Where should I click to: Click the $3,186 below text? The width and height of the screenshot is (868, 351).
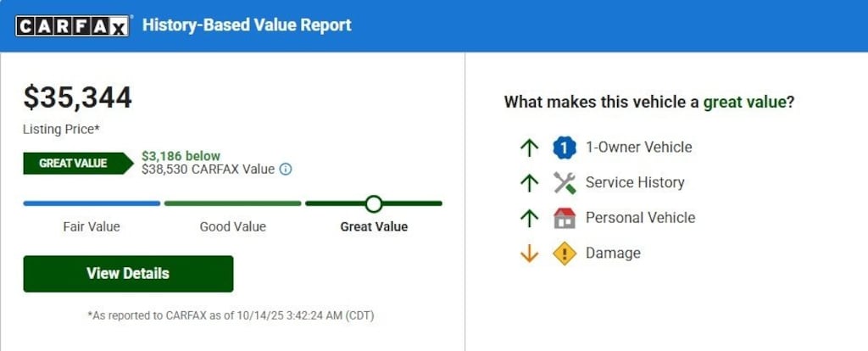click(181, 156)
